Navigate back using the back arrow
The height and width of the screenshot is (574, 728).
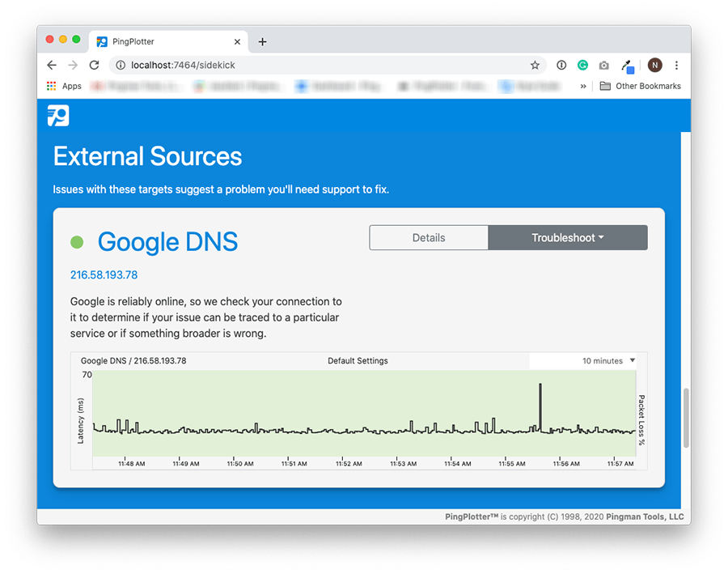(51, 65)
